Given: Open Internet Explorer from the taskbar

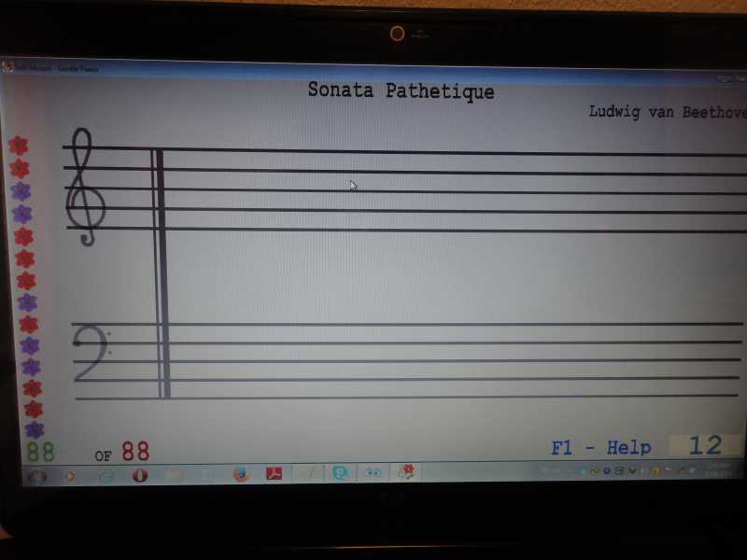Looking at the screenshot, I should click(107, 476).
